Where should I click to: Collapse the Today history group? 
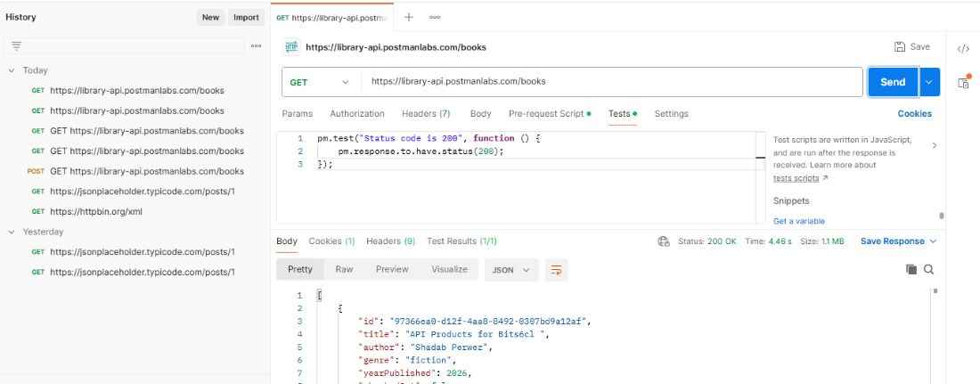pyautogui.click(x=12, y=70)
